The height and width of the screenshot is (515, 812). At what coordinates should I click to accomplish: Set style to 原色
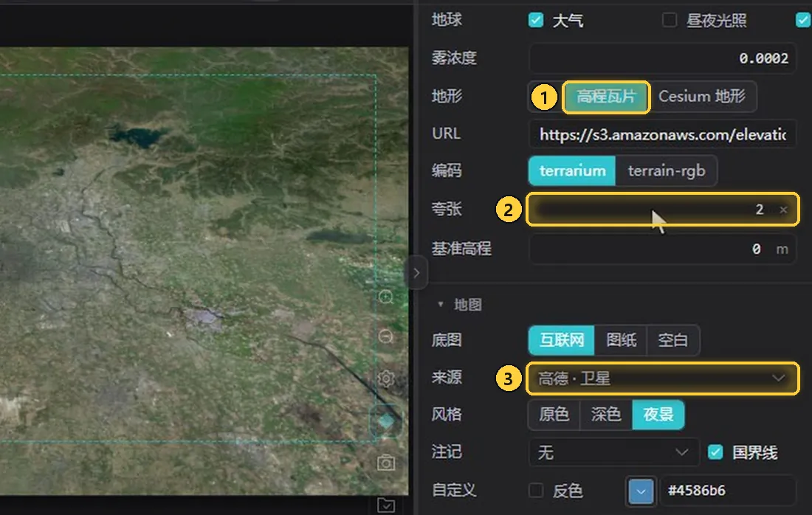[x=554, y=415]
